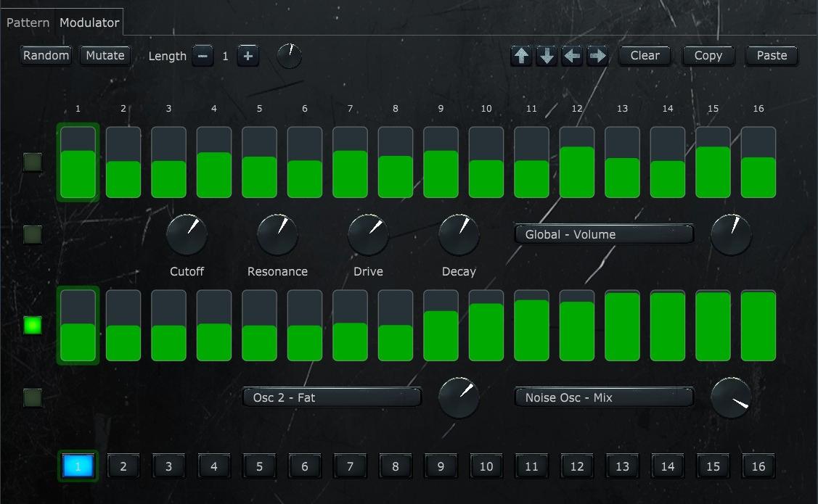818x504 pixels.
Task: Enable the top modulator row LED toggle
Action: tap(33, 162)
